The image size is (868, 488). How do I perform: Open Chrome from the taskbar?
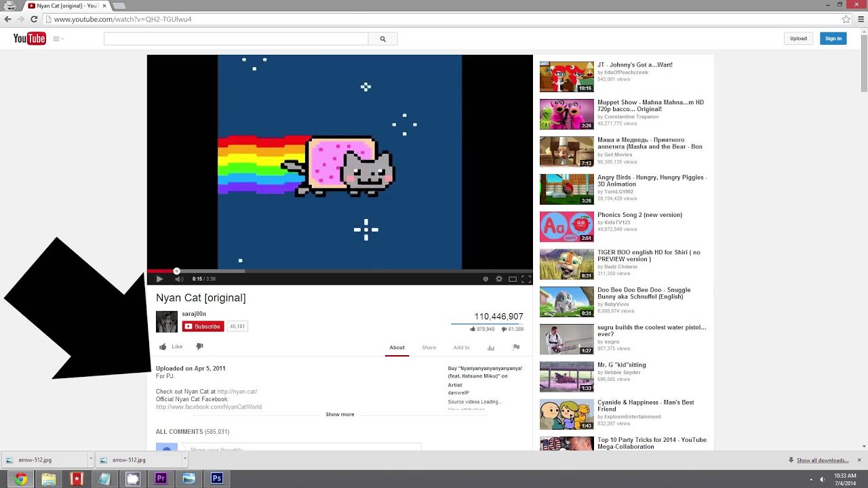coord(21,479)
